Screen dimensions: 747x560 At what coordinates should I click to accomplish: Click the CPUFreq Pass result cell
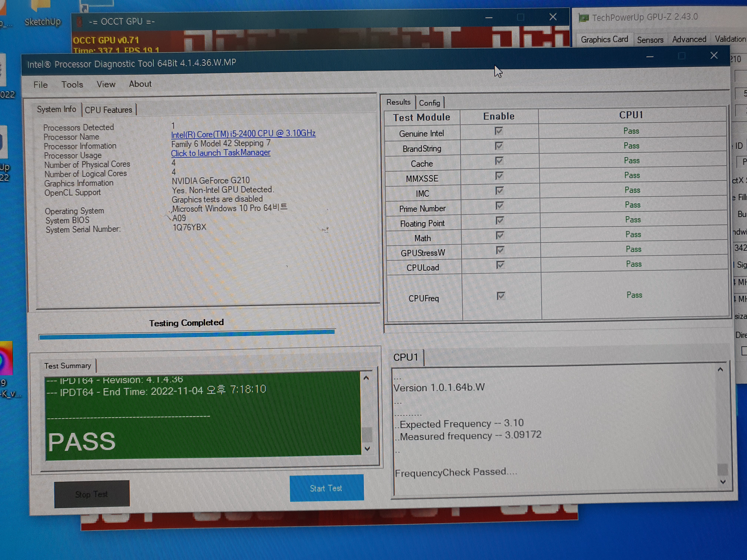pos(634,295)
